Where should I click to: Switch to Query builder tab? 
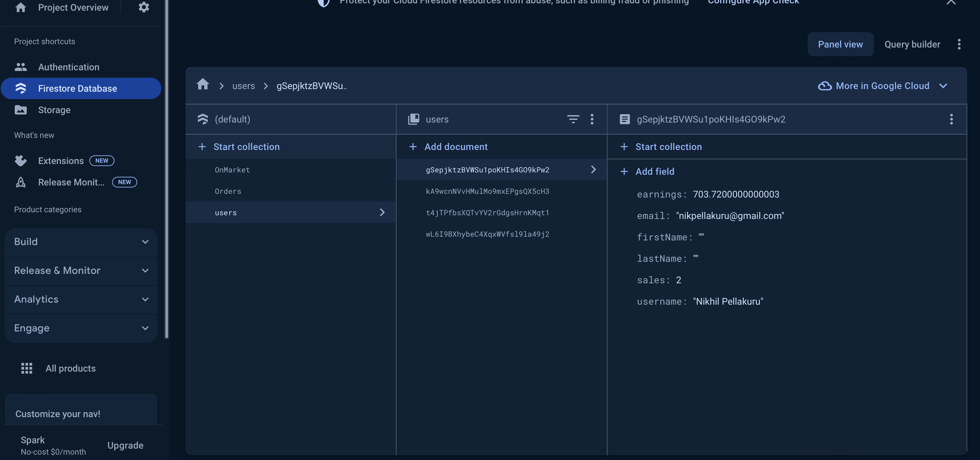click(912, 44)
